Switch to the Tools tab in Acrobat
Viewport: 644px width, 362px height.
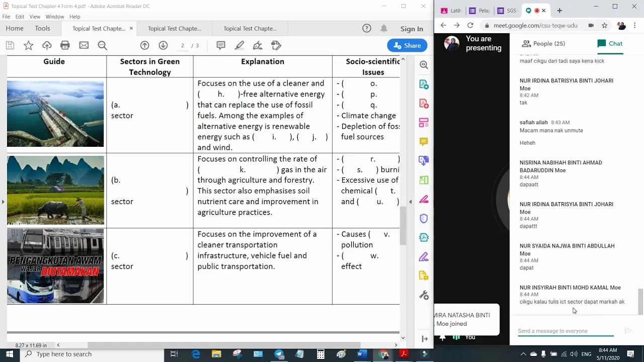click(x=42, y=29)
